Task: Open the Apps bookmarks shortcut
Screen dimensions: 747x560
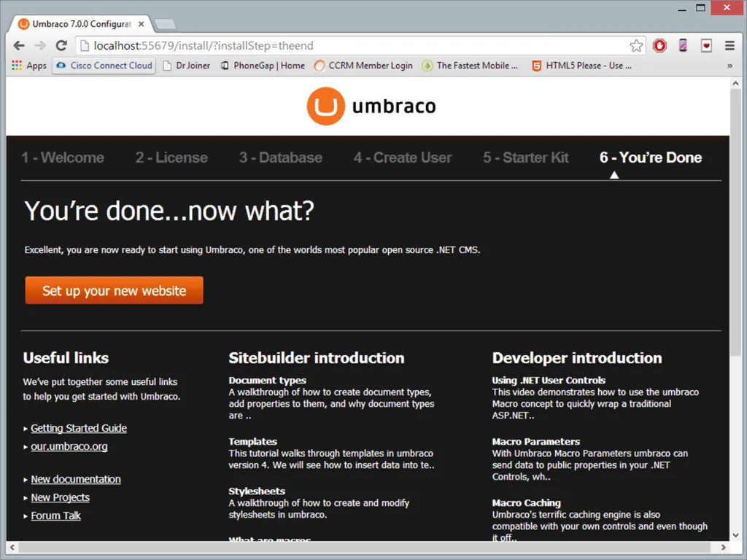Action: [x=29, y=66]
